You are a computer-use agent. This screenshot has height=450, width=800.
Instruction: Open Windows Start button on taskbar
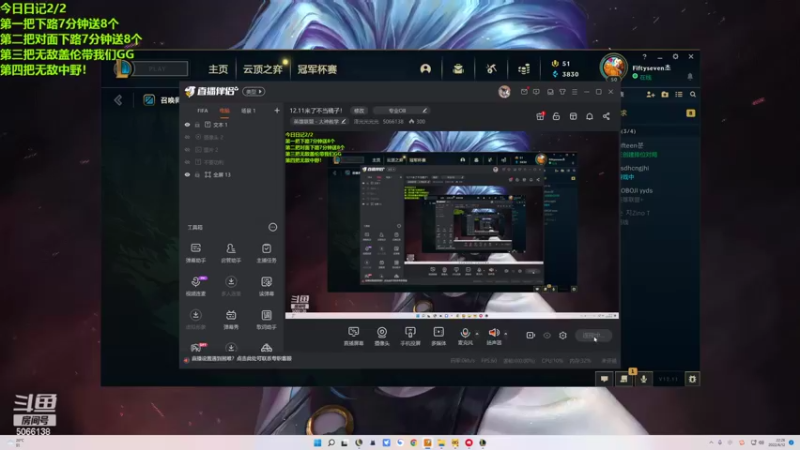click(317, 442)
